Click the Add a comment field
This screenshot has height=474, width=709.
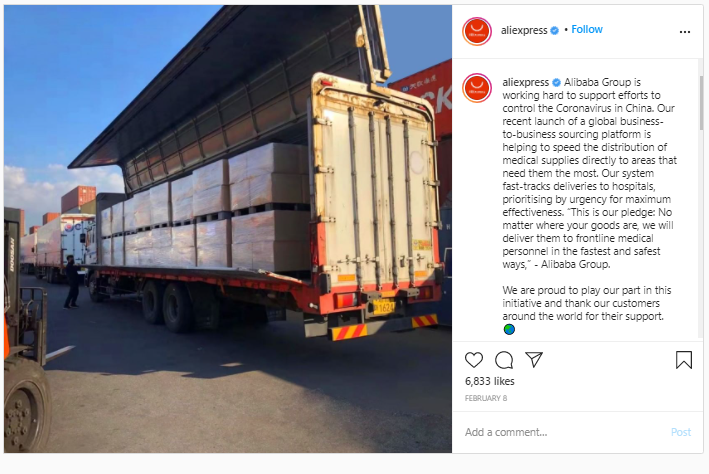pyautogui.click(x=565, y=432)
